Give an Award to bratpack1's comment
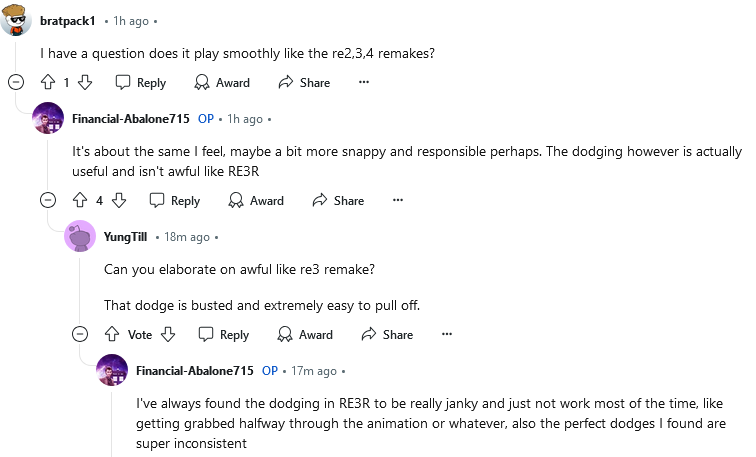The image size is (756, 457). [222, 82]
